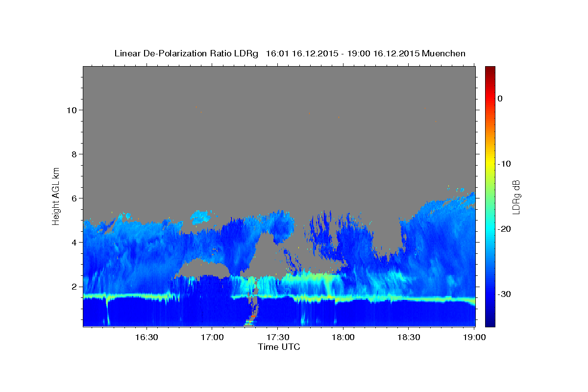
Task: Click the plot title "Linear De-Polarization Ratio LDRg"
Action: 186,53
